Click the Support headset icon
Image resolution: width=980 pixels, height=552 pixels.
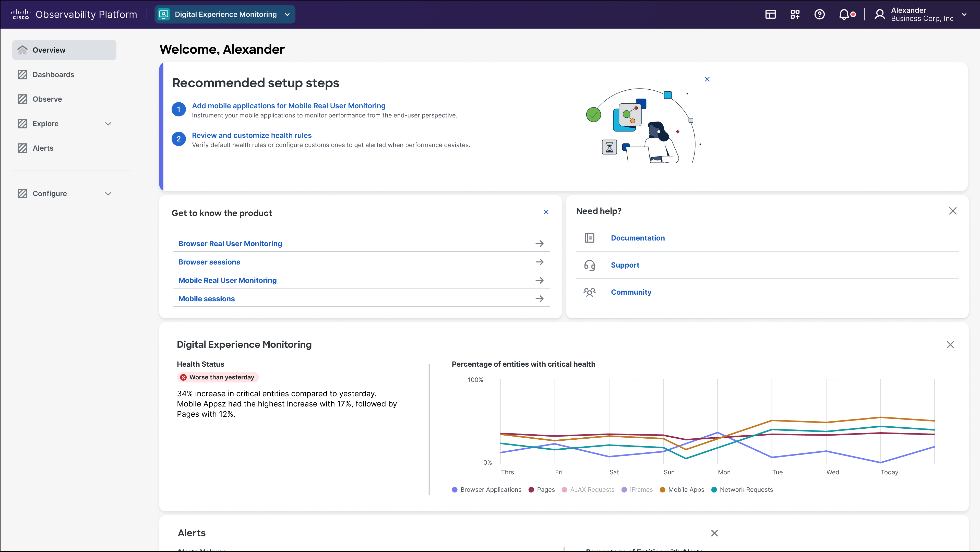[x=589, y=265]
